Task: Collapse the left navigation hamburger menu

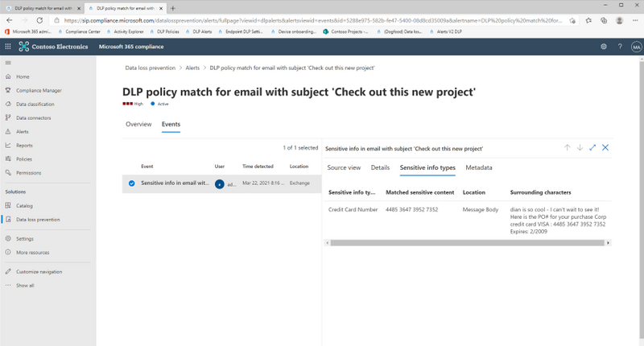Action: (8, 62)
